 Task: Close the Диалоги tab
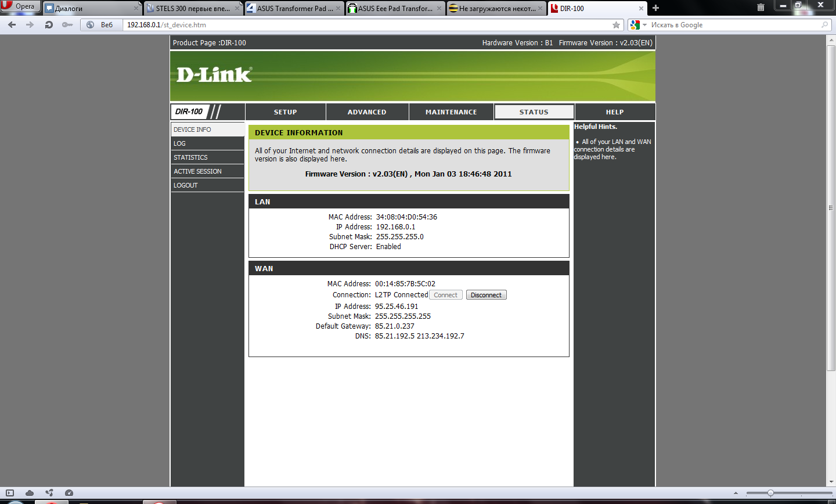click(136, 9)
